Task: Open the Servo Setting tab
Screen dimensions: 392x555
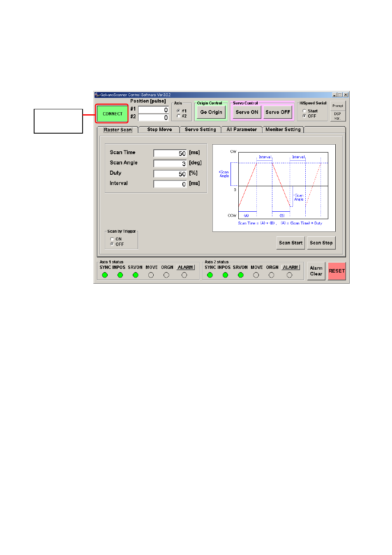Action: click(x=200, y=129)
